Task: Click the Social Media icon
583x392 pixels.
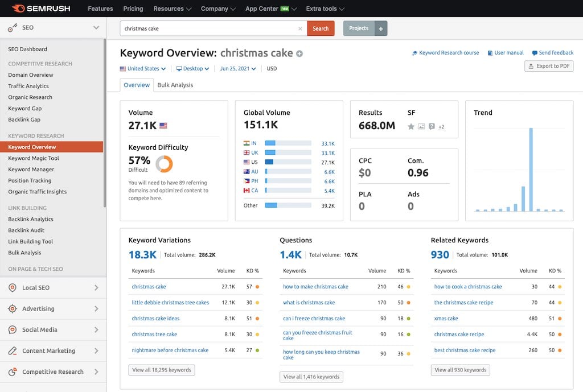Action: pyautogui.click(x=13, y=329)
